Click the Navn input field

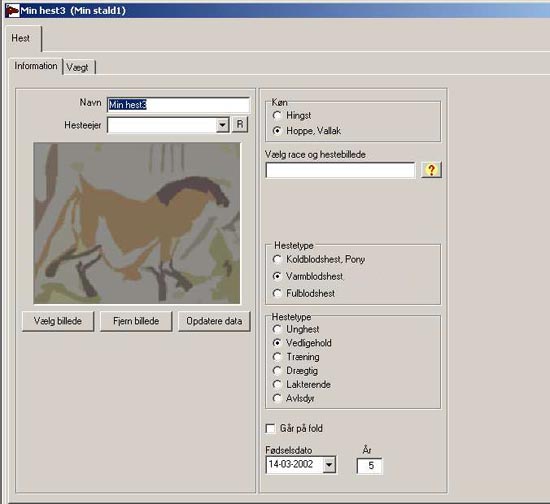[x=179, y=105]
